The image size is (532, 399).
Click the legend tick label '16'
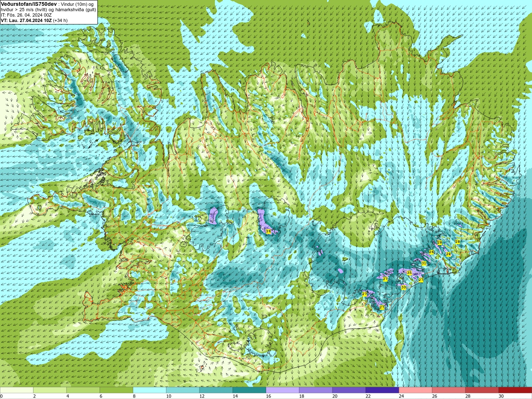(268, 396)
